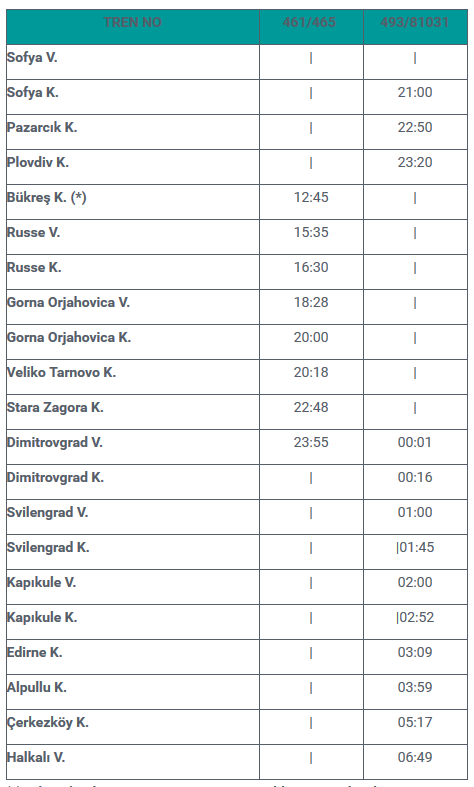This screenshot has height=787, width=474.
Task: Select the 493/81031 train column header
Action: (x=415, y=22)
